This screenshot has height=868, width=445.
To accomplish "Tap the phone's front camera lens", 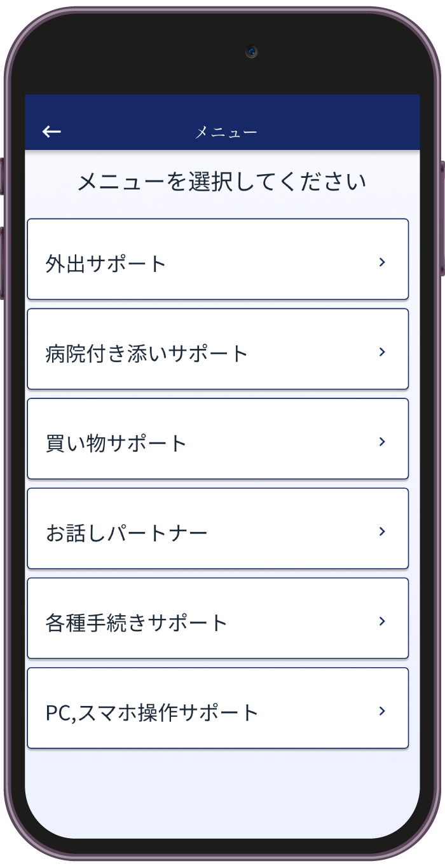I will pyautogui.click(x=252, y=51).
